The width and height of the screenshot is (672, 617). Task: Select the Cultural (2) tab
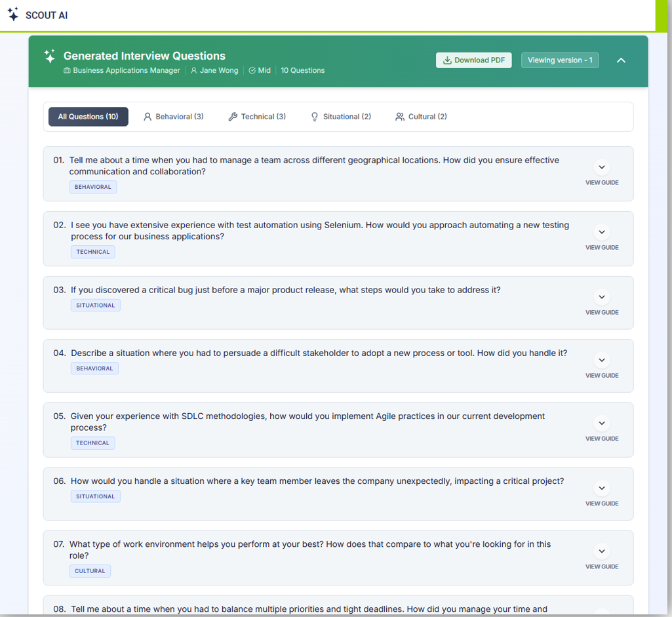click(x=421, y=117)
